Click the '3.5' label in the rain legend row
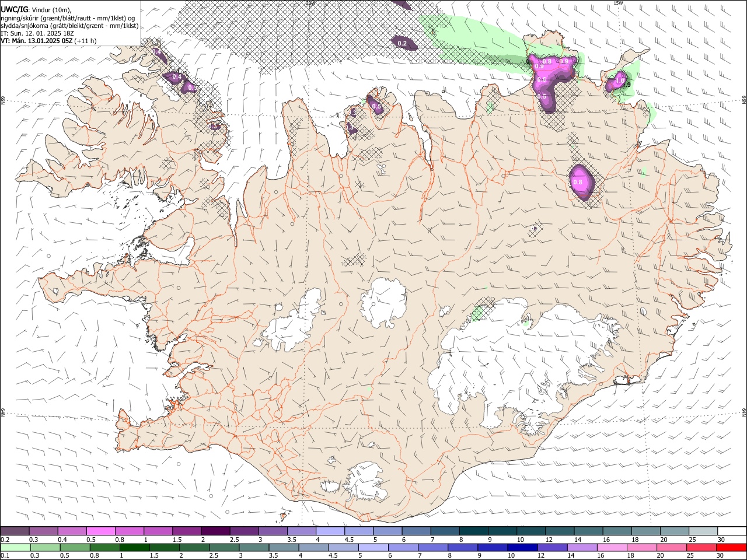 click(273, 556)
